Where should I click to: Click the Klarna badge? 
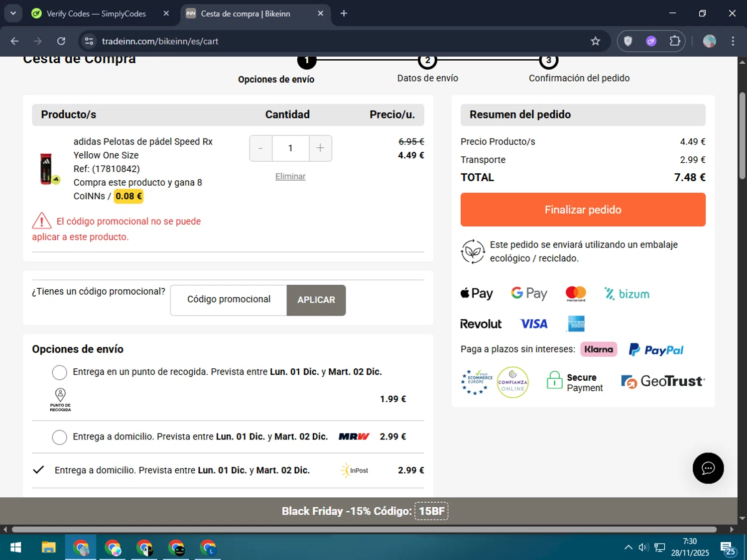tap(599, 349)
